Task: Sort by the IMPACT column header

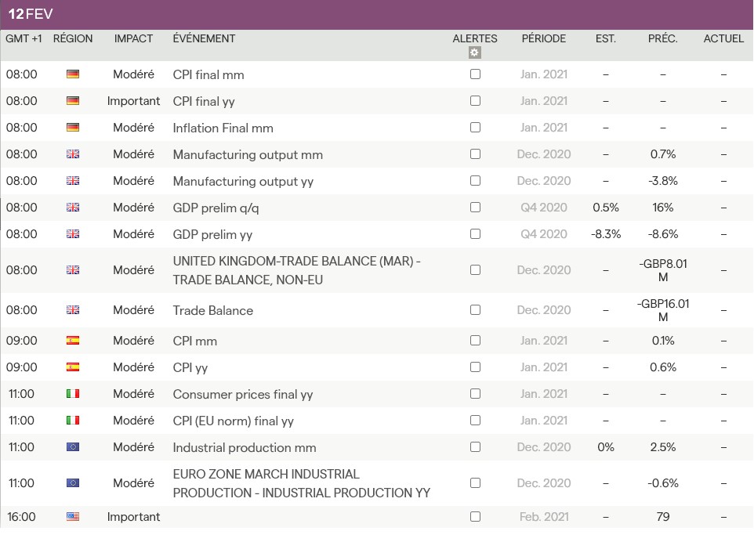Action: point(133,38)
